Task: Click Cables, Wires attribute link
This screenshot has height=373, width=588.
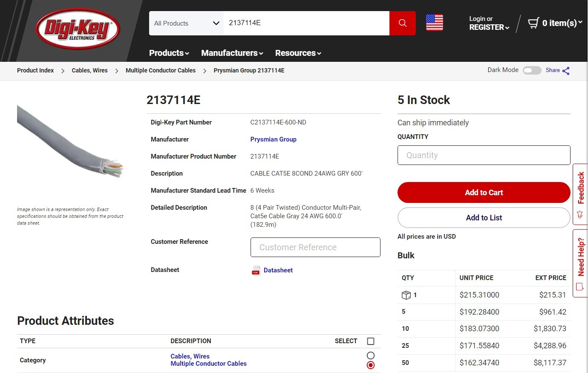Action: 190,356
